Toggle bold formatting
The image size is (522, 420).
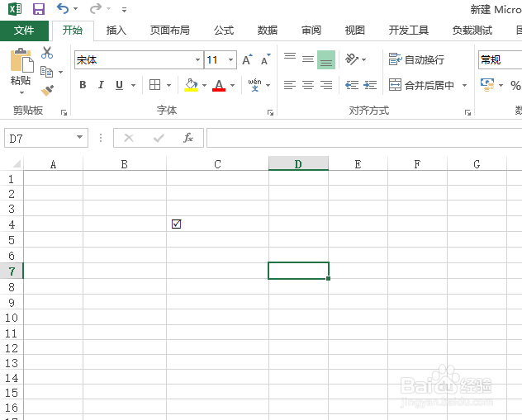click(x=83, y=85)
